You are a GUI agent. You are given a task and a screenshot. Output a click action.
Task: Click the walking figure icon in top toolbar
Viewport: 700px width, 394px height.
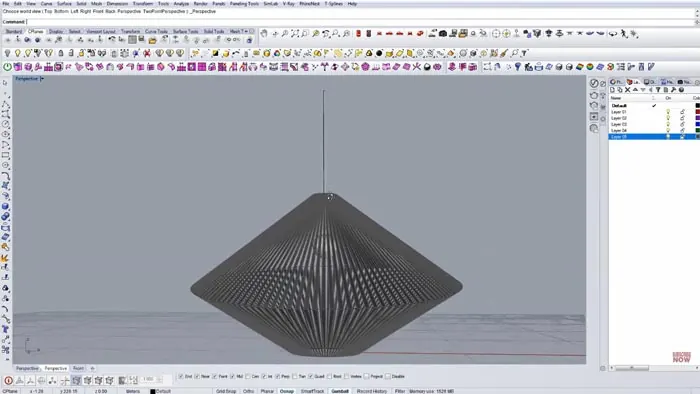624,33
